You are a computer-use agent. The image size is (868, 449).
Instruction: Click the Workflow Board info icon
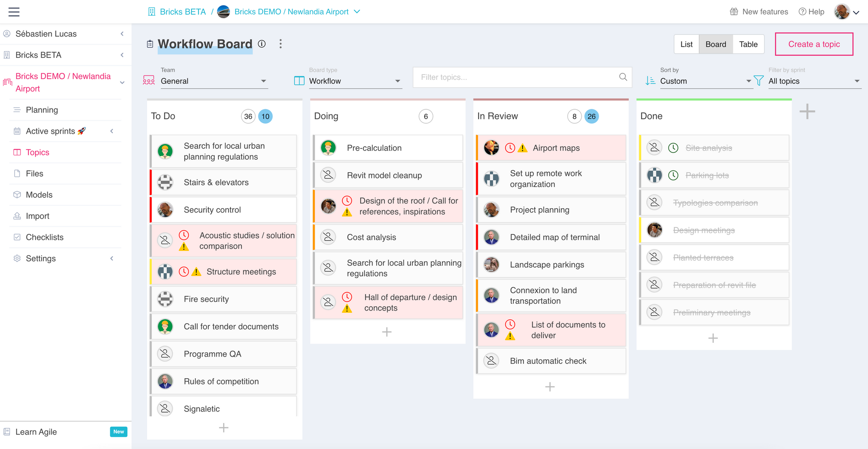click(262, 44)
